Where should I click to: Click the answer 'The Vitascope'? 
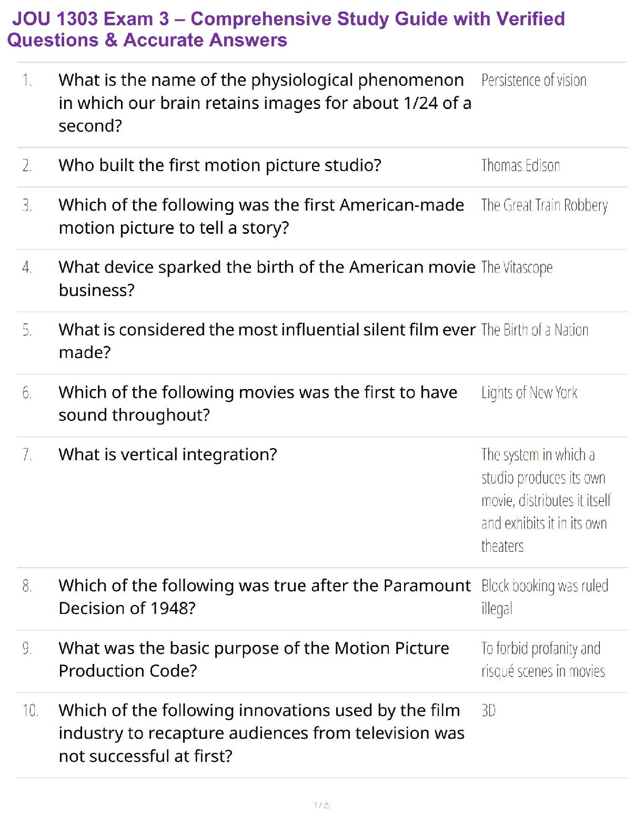point(517,267)
